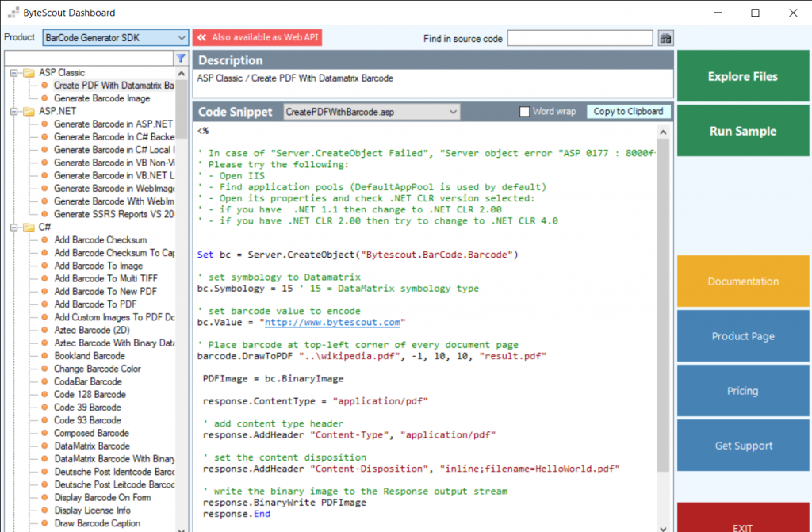Click orange bullet beside Code 128 Barcode

pyautogui.click(x=44, y=395)
